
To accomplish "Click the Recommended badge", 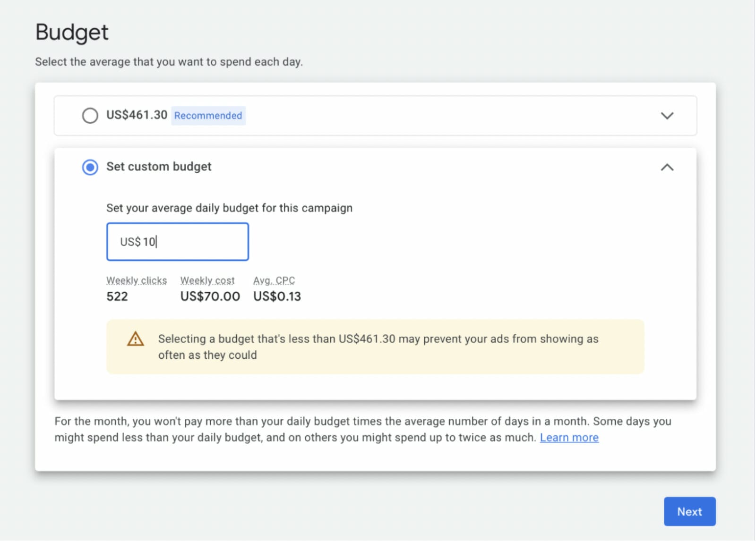I will (x=208, y=115).
